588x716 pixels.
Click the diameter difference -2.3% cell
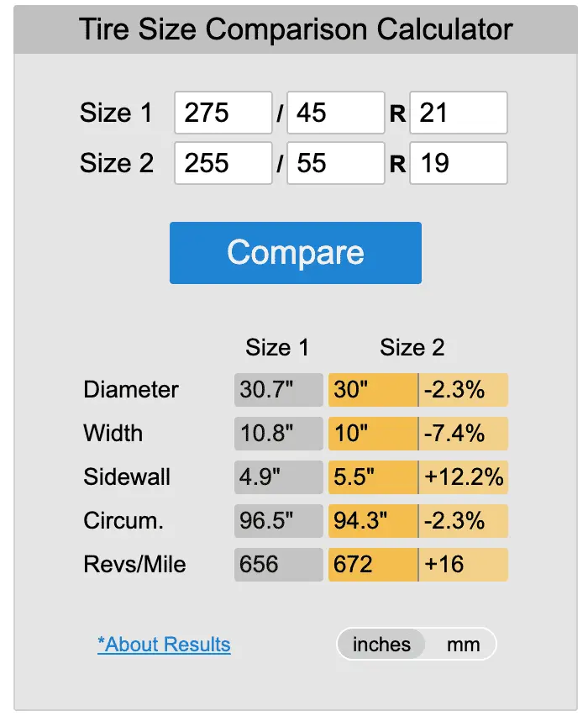(x=463, y=390)
